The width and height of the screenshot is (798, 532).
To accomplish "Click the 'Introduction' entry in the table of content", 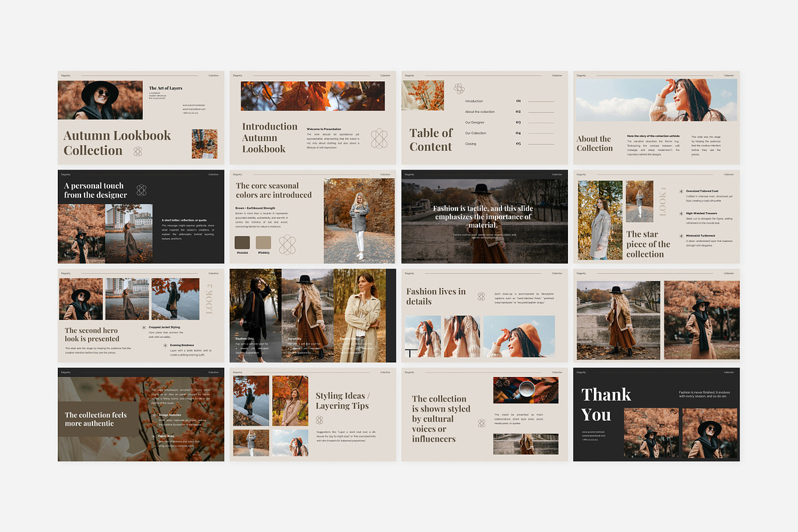I will point(474,101).
